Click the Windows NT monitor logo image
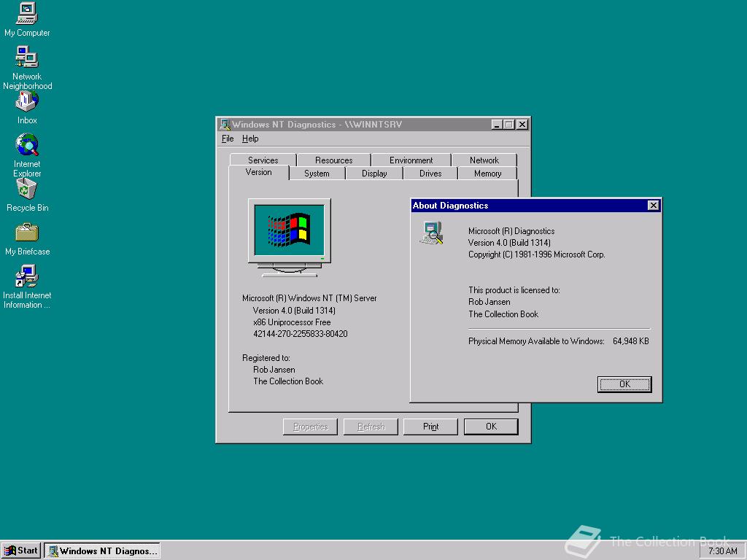Viewport: 747px width, 560px height. (289, 238)
